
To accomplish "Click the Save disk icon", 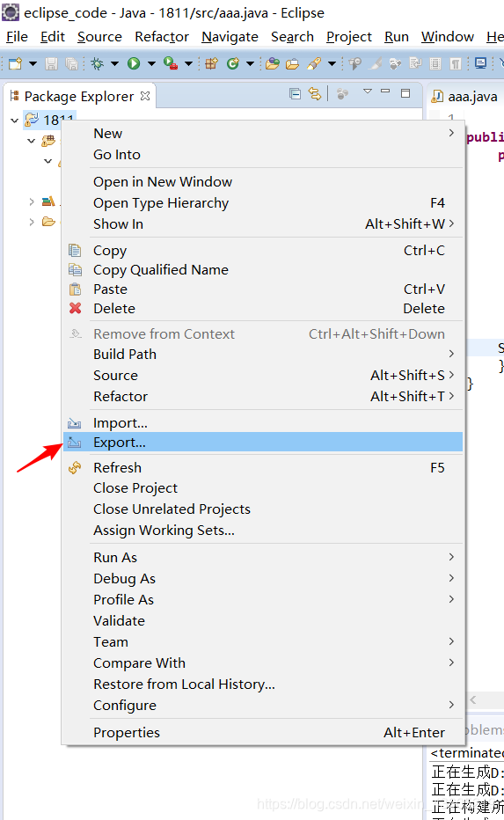I will 51,64.
